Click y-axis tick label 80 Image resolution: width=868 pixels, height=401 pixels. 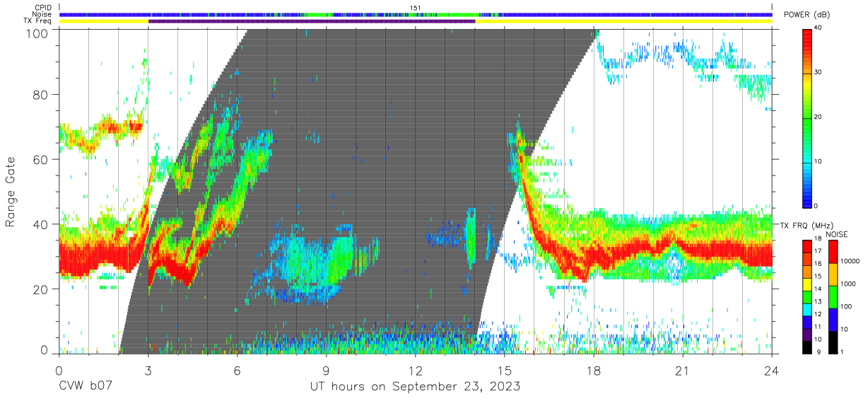coord(42,94)
